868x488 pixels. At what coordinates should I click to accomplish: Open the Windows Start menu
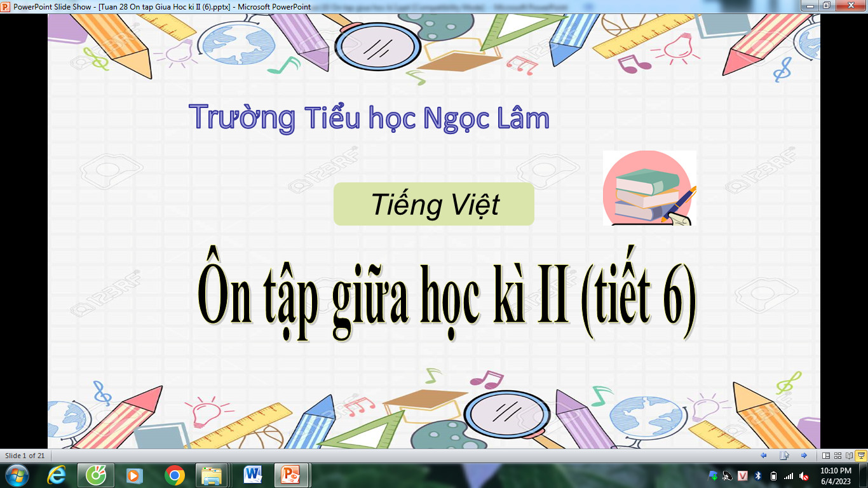point(17,475)
